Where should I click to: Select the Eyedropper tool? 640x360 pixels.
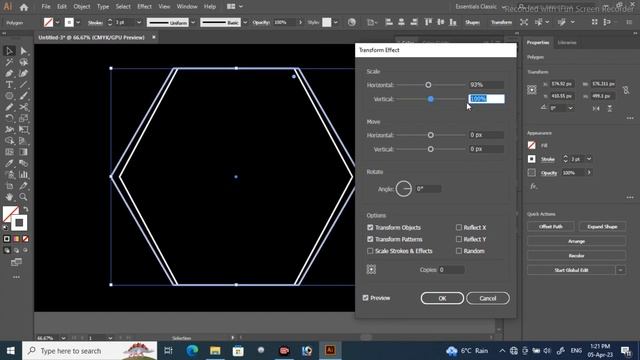coord(9,163)
